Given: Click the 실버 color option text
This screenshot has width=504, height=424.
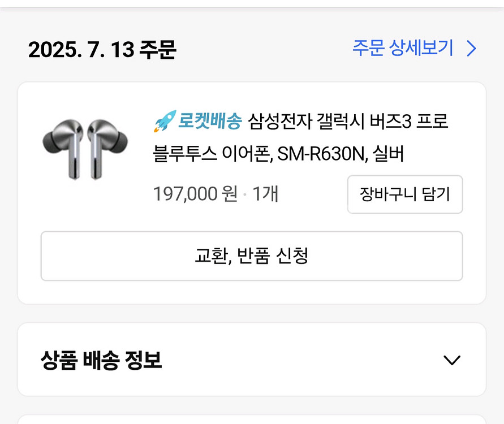Looking at the screenshot, I should coord(388,154).
